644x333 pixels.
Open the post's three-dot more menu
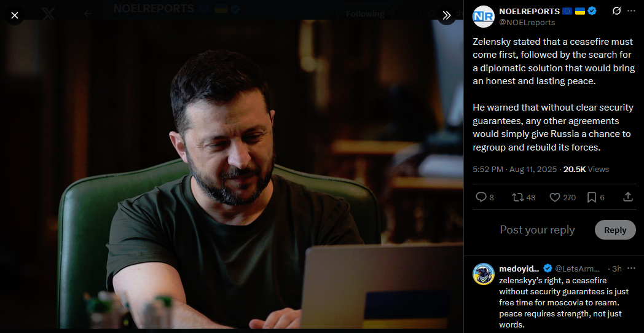(631, 11)
